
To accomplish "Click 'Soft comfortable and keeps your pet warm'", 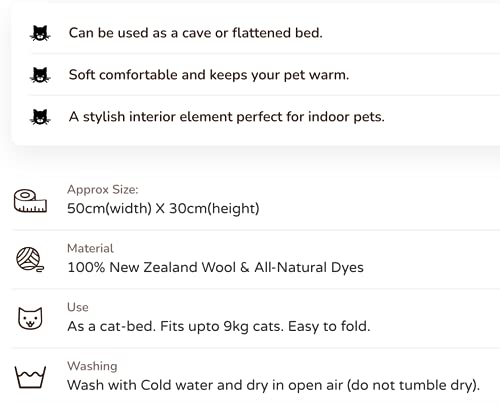I will point(209,75).
